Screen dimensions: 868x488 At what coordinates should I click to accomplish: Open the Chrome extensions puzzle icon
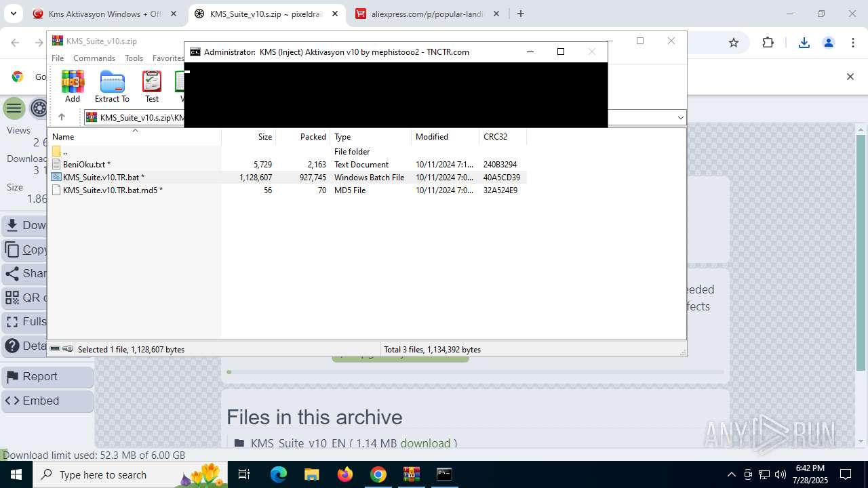point(768,43)
